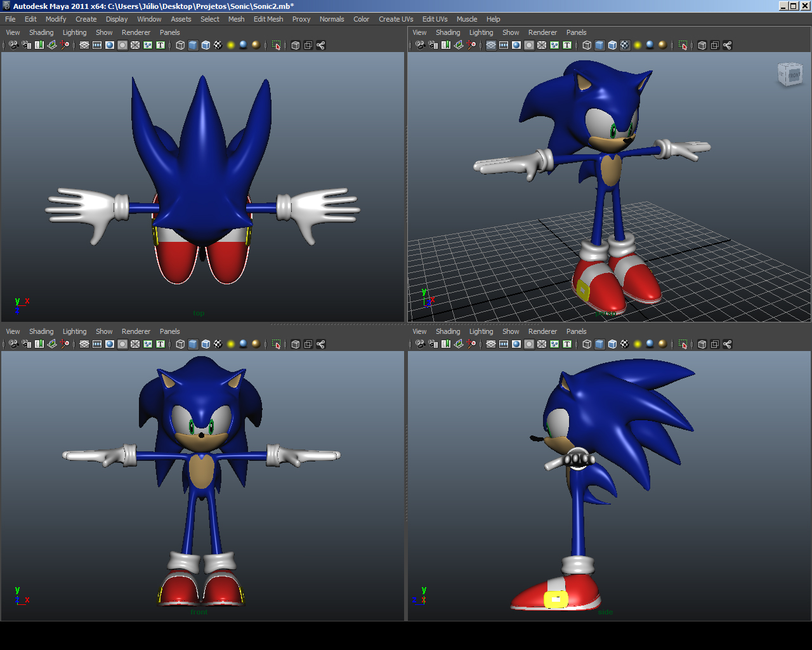
Task: Open Renderer dropdown in front view panel
Action: tap(136, 331)
